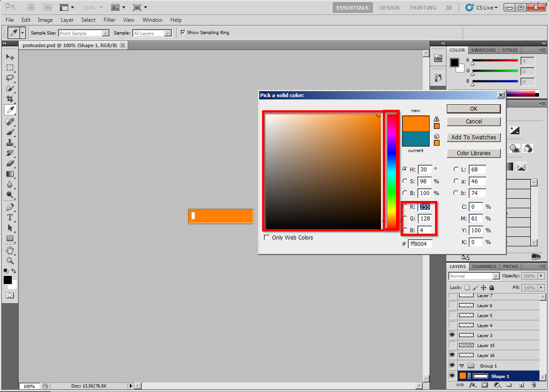Enable the Only Web Colors checkbox
549x392 pixels.
[x=267, y=237]
